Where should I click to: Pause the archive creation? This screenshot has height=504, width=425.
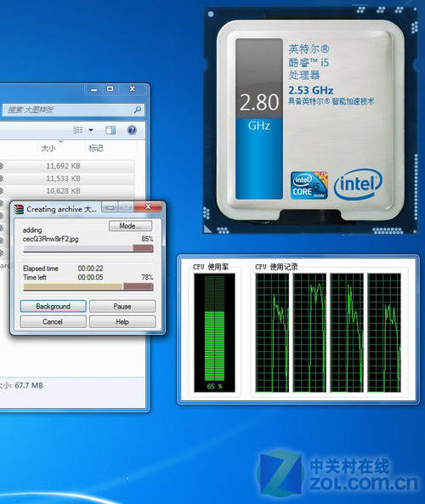pyautogui.click(x=122, y=306)
